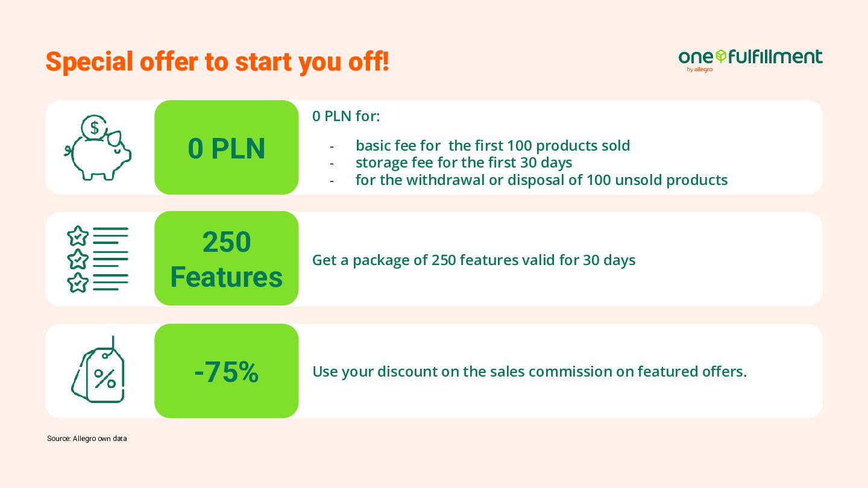Select the green 0 PLN box
Image resolution: width=868 pixels, height=488 pixels.
pyautogui.click(x=227, y=148)
